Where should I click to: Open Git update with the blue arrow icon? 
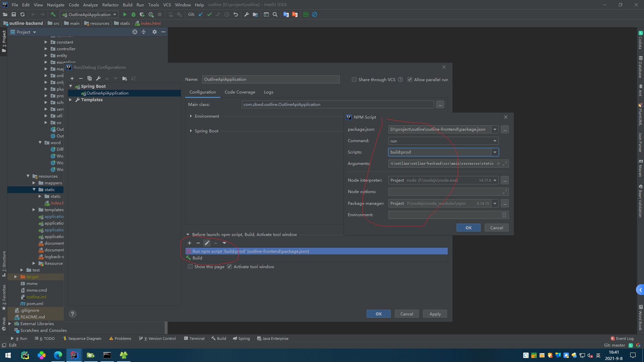click(x=201, y=14)
